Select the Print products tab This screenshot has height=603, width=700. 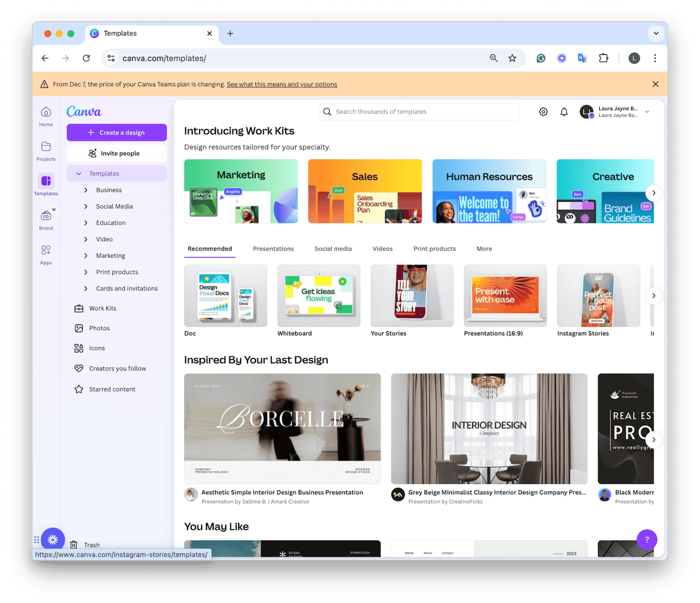pos(434,248)
